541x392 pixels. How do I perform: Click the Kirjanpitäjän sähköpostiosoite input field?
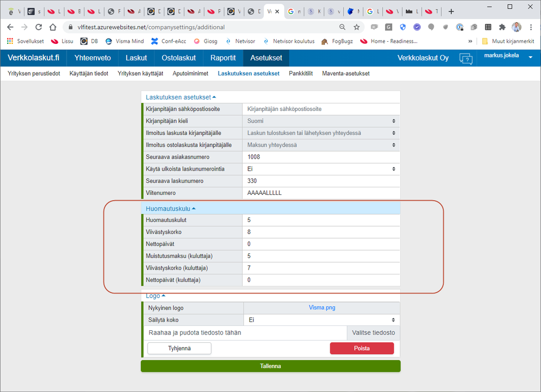321,109
